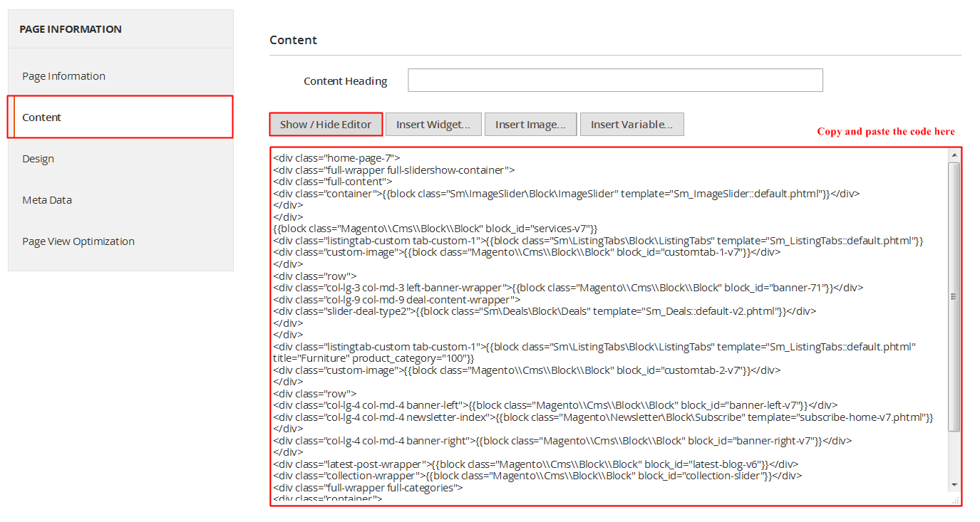Click the code editor's scroll up arrow
Viewport: 980px width, 522px height.
954,155
